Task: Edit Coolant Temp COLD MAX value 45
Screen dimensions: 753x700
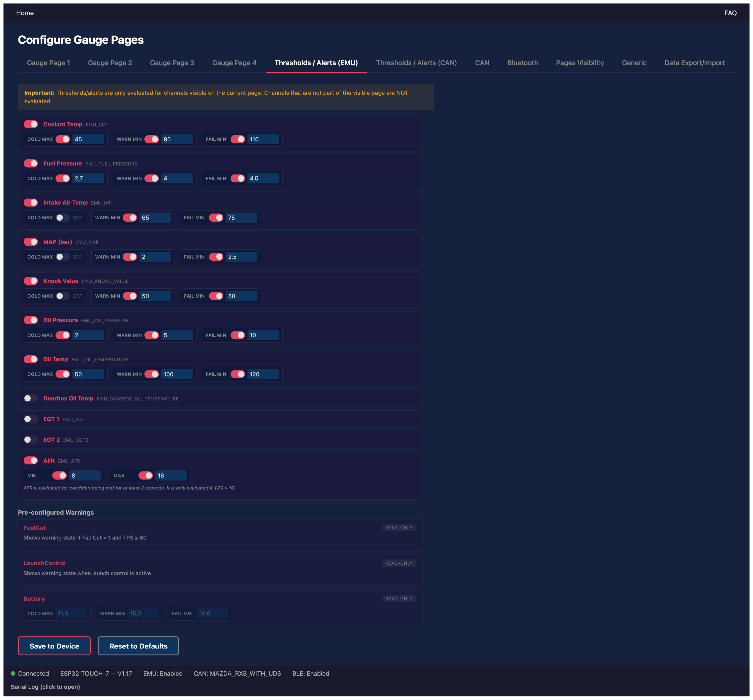Action: 88,139
